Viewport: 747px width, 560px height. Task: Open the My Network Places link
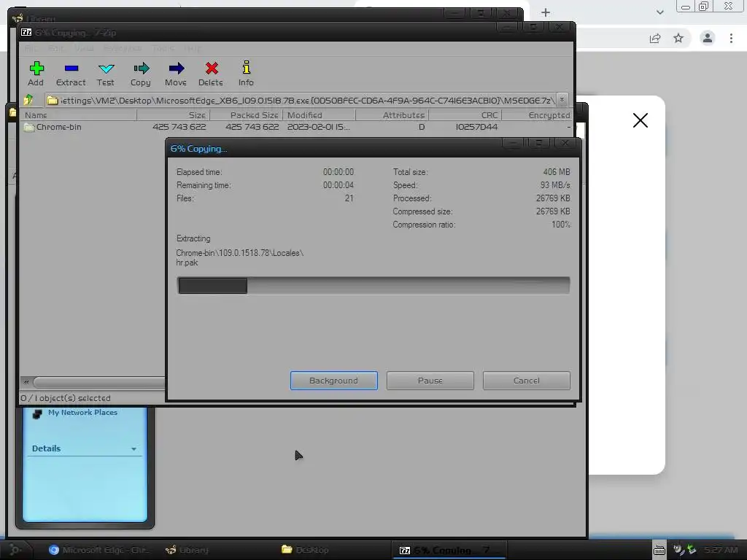pyautogui.click(x=82, y=413)
